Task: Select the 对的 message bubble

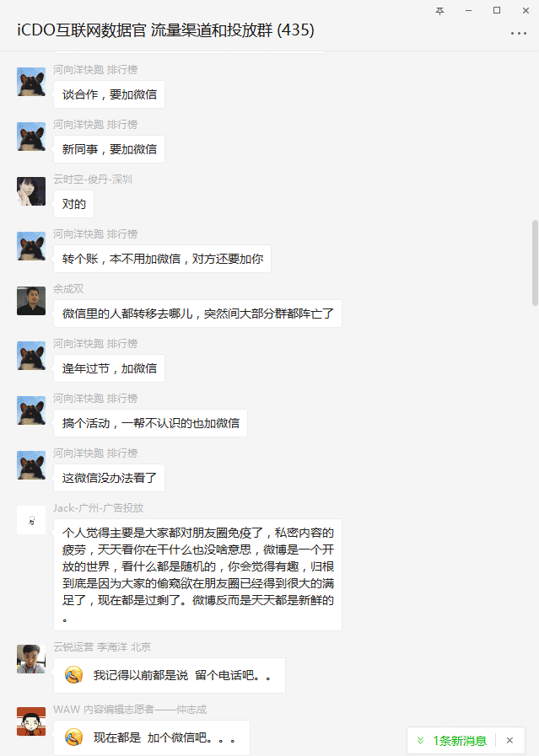Action: pos(74,204)
